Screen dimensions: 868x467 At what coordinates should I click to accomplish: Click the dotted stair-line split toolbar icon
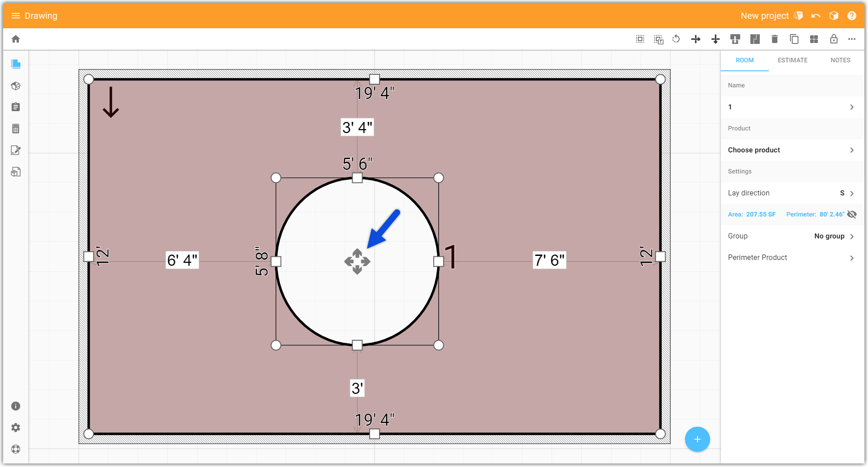[x=755, y=39]
